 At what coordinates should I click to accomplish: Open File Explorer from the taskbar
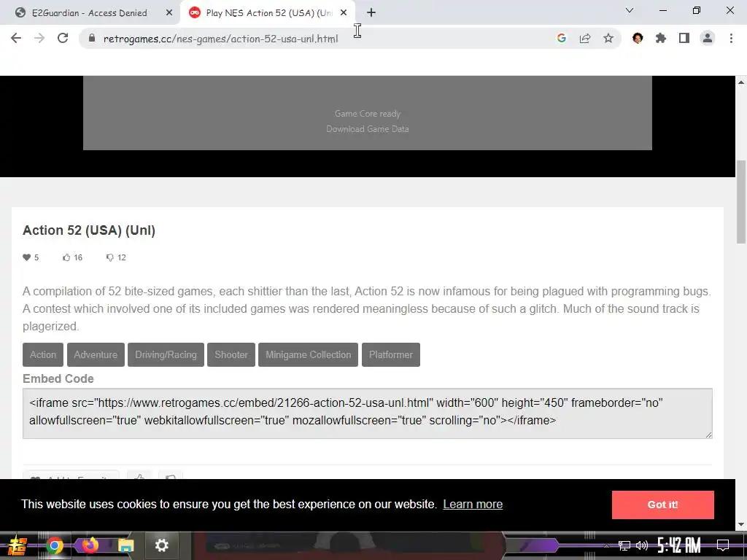click(x=125, y=545)
